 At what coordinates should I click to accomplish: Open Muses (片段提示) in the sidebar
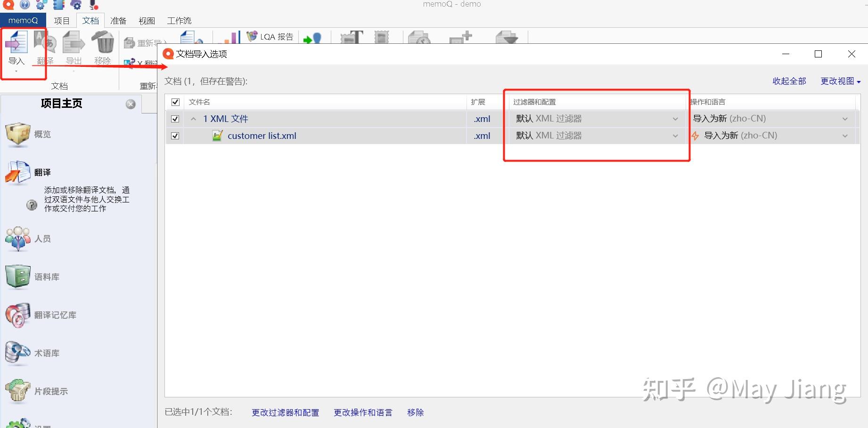pyautogui.click(x=36, y=391)
